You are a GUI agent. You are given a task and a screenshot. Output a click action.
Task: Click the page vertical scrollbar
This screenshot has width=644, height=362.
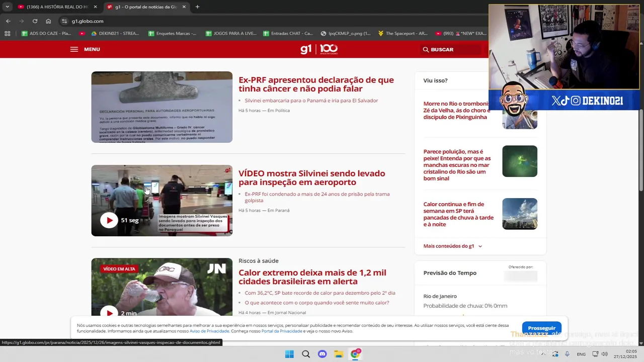pyautogui.click(x=641, y=151)
